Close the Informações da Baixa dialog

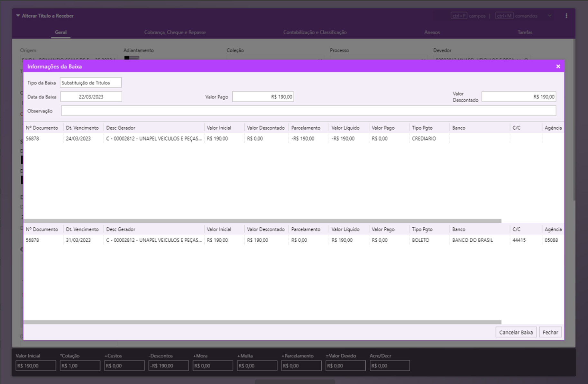point(558,67)
